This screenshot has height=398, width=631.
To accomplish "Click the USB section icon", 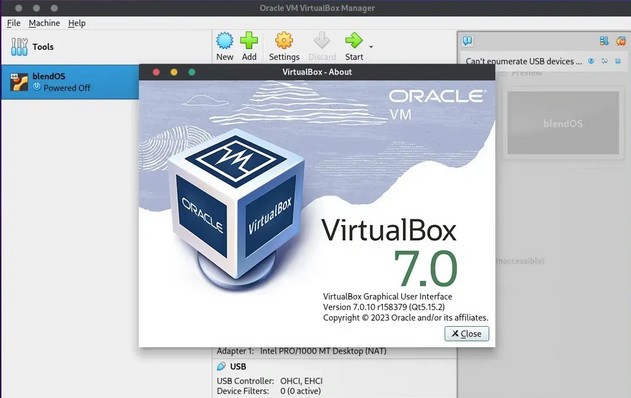I will pos(221,366).
